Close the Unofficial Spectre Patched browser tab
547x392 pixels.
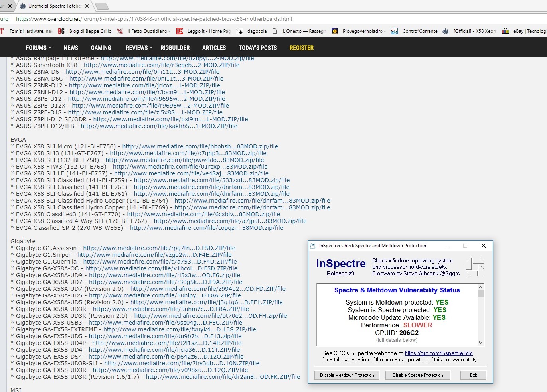tap(87, 6)
